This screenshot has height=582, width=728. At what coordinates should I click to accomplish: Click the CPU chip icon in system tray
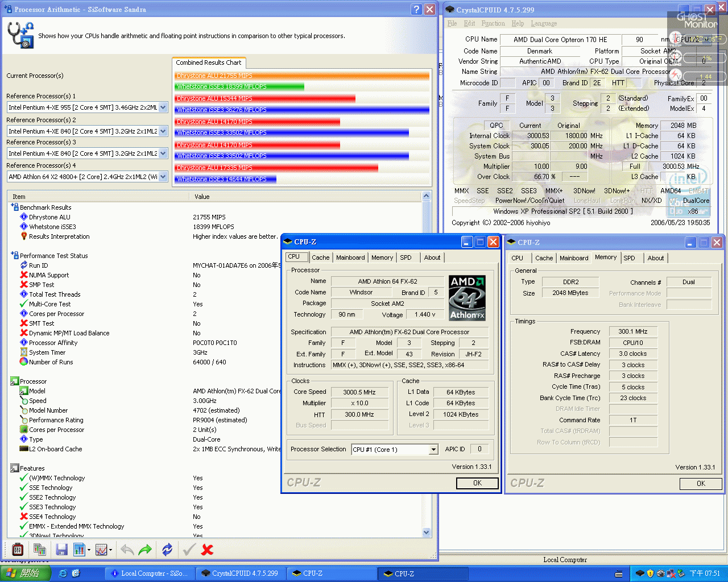click(640, 573)
